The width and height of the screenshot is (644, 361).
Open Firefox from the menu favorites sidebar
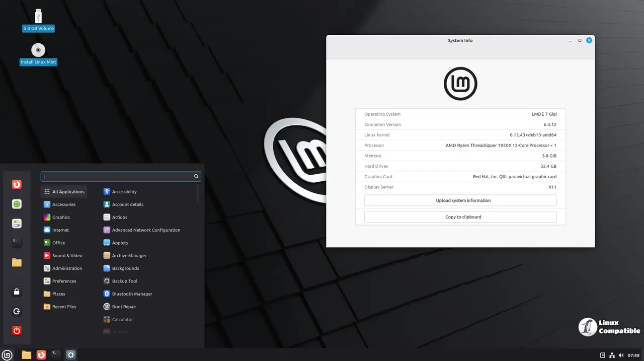17,185
